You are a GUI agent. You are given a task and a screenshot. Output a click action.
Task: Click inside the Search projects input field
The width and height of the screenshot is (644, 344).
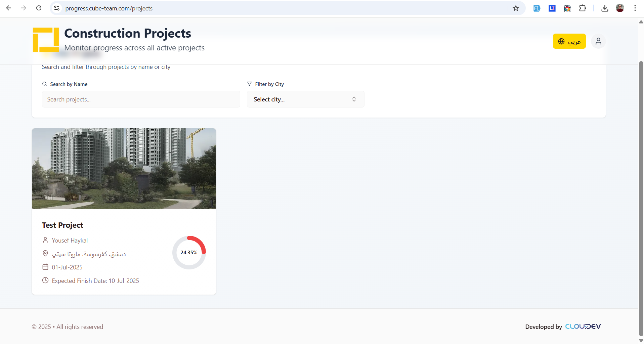[140, 99]
